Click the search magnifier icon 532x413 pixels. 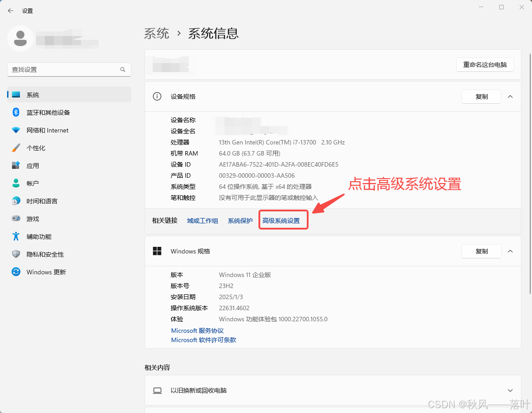click(x=123, y=70)
